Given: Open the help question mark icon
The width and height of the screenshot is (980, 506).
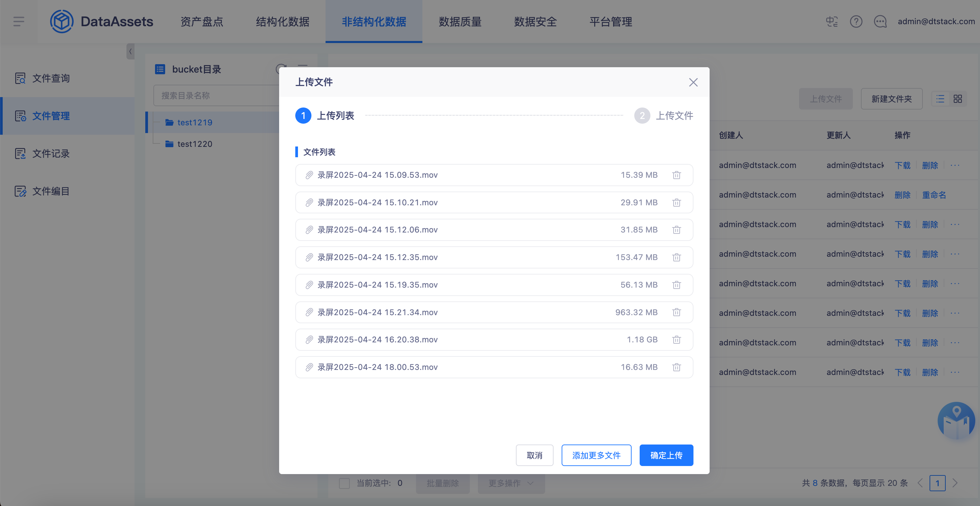Looking at the screenshot, I should click(x=856, y=22).
